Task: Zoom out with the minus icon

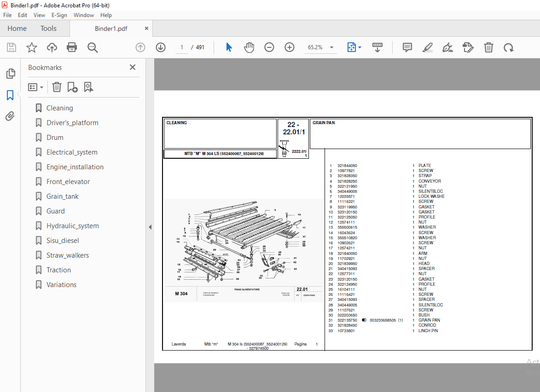Action: pos(269,47)
